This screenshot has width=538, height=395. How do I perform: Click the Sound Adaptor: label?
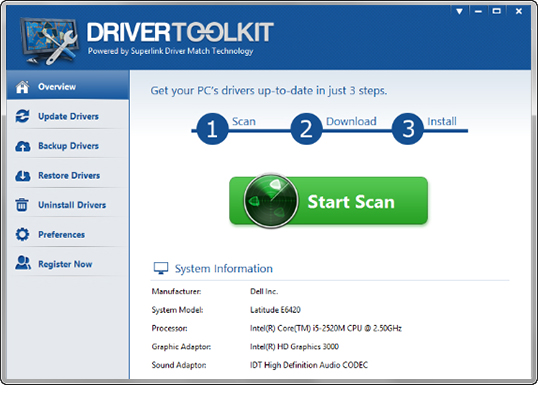(179, 365)
